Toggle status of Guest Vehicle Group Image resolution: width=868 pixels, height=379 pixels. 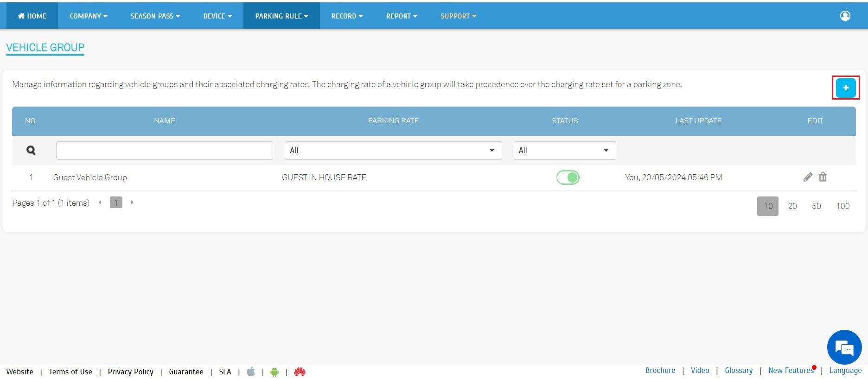(568, 177)
